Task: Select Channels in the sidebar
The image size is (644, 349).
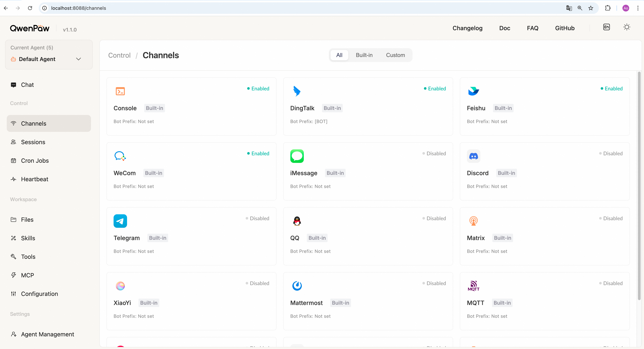Action: tap(49, 123)
